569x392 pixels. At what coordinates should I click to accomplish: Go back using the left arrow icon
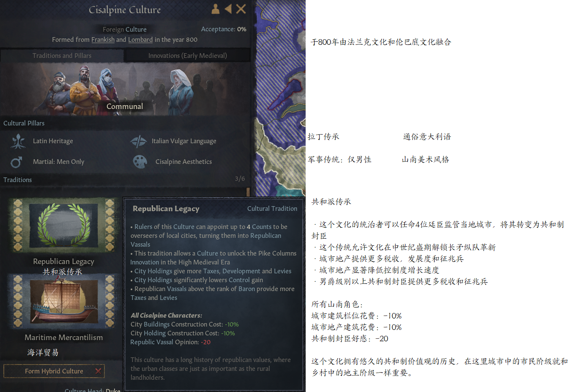pyautogui.click(x=228, y=9)
